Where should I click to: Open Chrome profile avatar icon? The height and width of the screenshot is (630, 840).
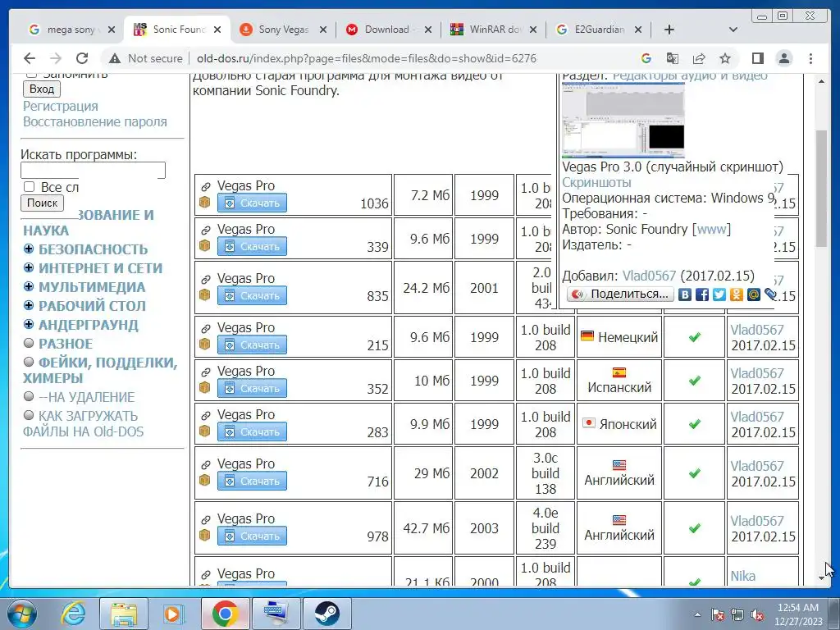784,58
